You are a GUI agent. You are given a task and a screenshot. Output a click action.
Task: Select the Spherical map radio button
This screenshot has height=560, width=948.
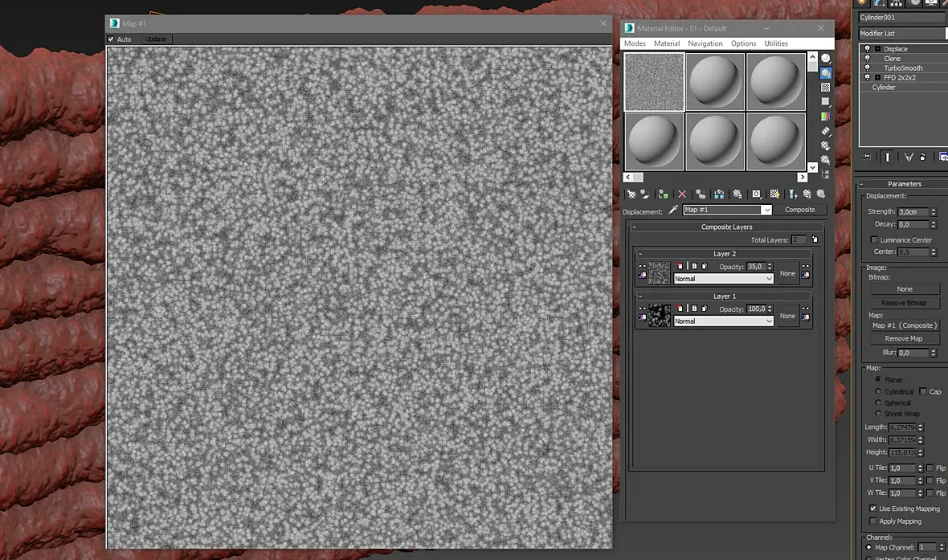point(878,403)
